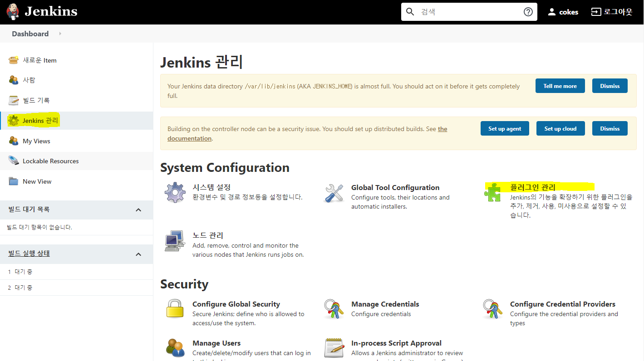The image size is (644, 361).
Task: Click the Set up cloud button
Action: (x=560, y=128)
